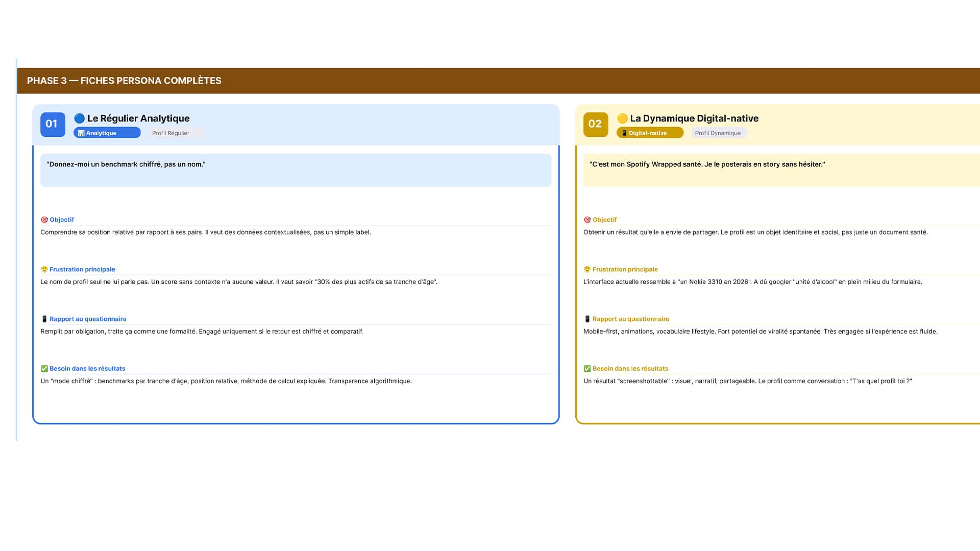Click the yellow Objectif heading
This screenshot has height=551, width=980.
coord(605,220)
